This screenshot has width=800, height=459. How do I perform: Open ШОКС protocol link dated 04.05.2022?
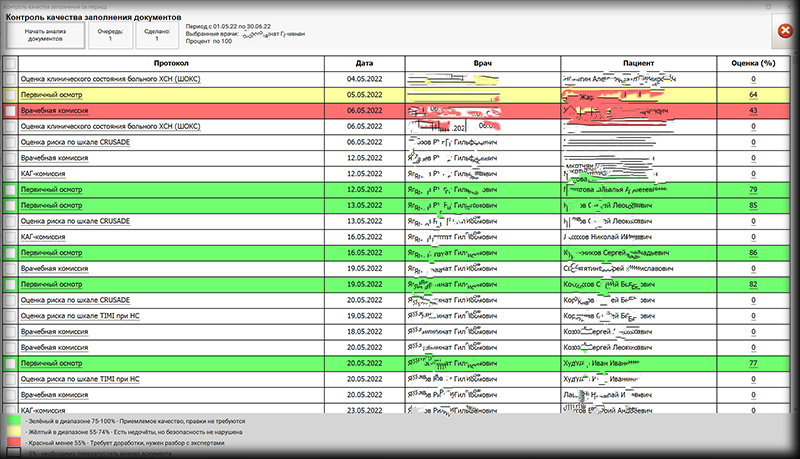pos(110,79)
